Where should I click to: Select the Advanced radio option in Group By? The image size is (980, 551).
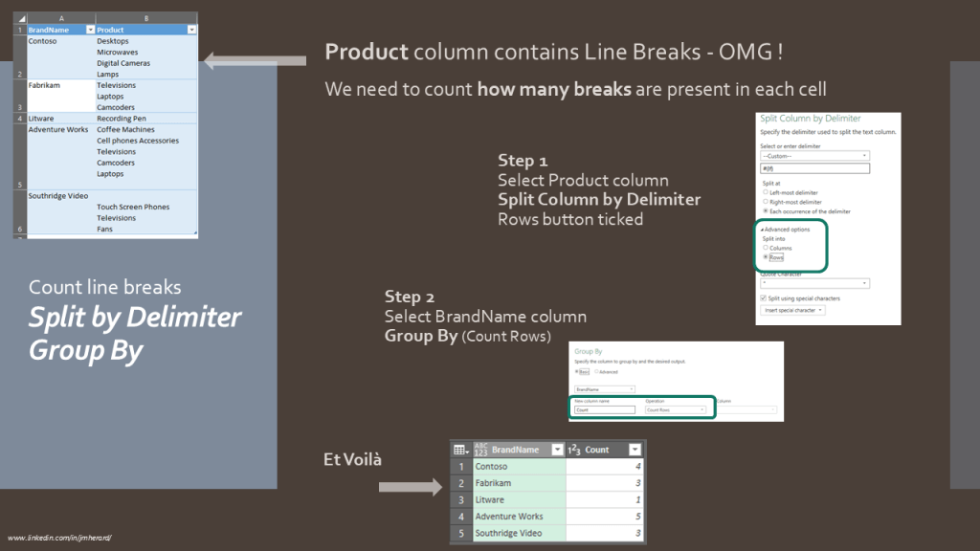click(x=596, y=371)
